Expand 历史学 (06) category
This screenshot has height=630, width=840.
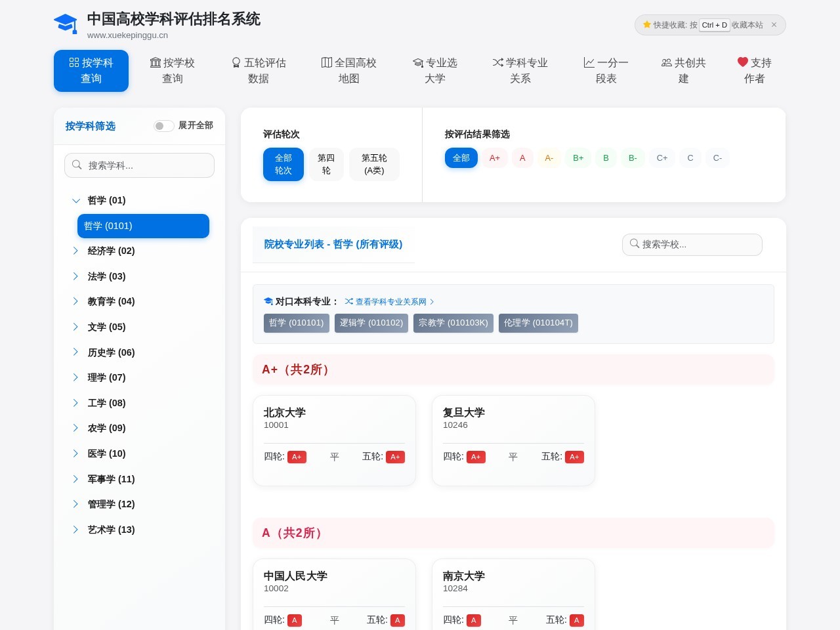coord(139,352)
